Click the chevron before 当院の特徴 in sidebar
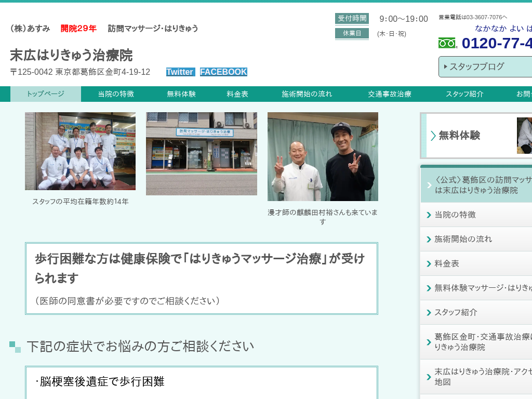Screen dimensions: 532x399 pyautogui.click(x=429, y=215)
